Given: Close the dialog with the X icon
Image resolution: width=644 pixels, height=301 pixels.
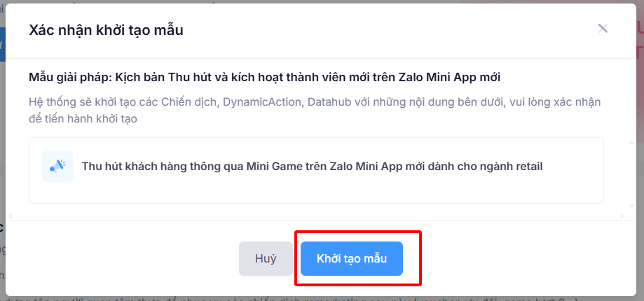Looking at the screenshot, I should pos(603,29).
